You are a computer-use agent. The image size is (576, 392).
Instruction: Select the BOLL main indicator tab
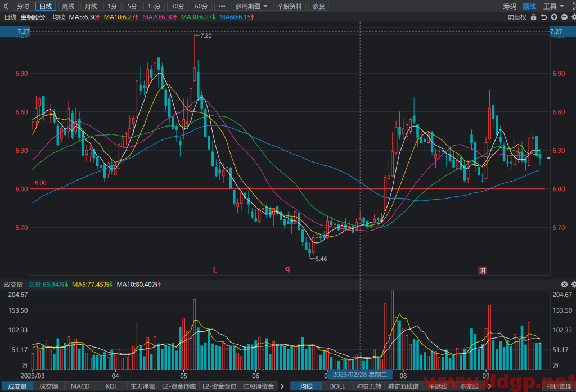(337, 386)
